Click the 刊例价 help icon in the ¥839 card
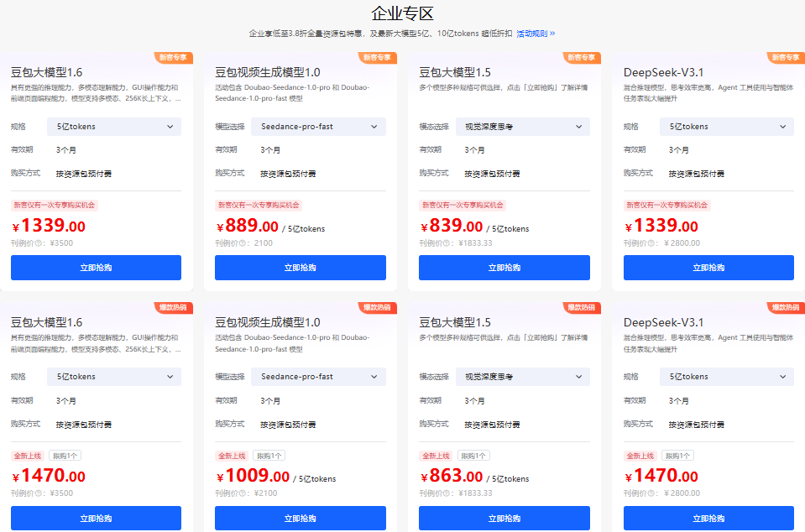Viewport: 805px width, 532px height. tap(447, 243)
